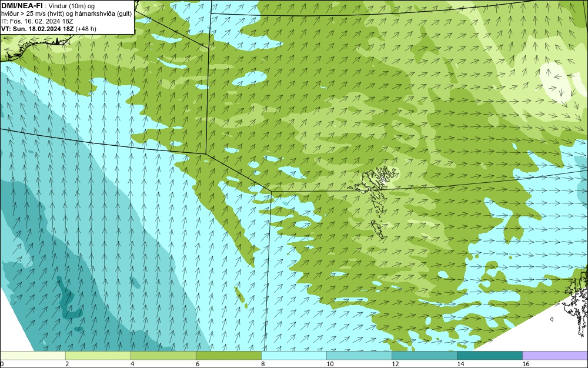This screenshot has width=588, height=368.
Task: Click the legend tick label '16'
Action: (x=525, y=364)
